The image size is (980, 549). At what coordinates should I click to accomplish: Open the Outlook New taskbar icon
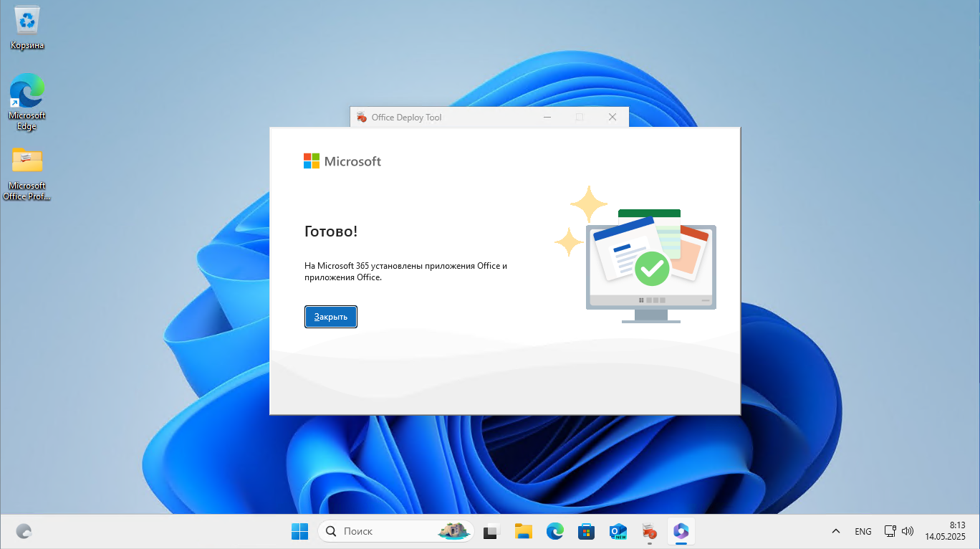tap(618, 531)
